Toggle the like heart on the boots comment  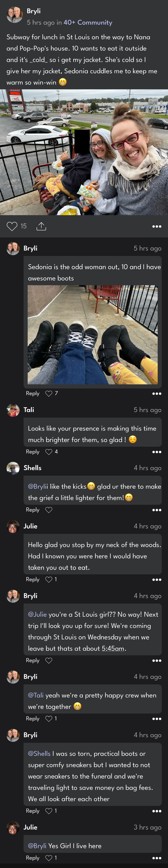tap(49, 394)
